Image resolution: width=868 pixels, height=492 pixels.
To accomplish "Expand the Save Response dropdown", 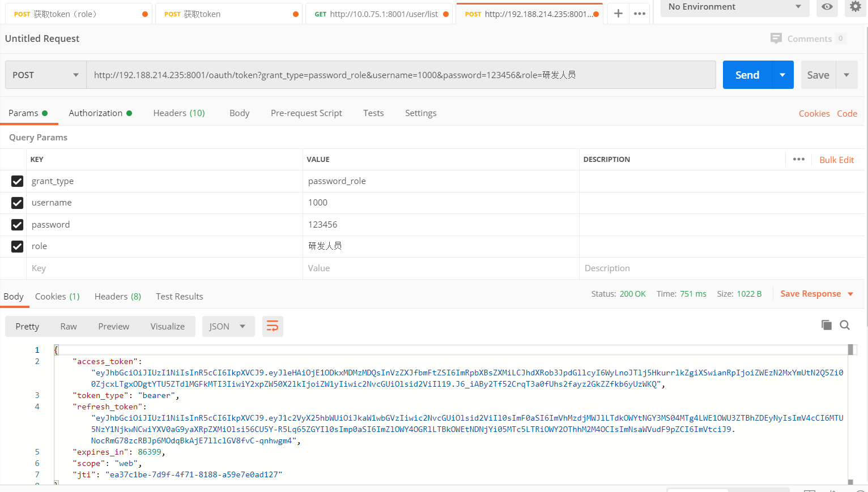I will click(x=850, y=294).
